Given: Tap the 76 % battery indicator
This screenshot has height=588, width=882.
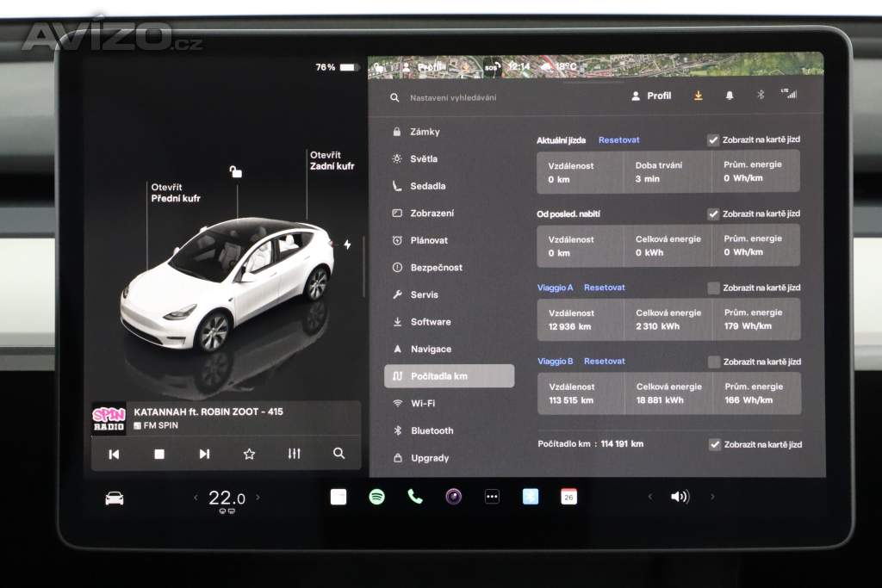Looking at the screenshot, I should click(x=336, y=67).
